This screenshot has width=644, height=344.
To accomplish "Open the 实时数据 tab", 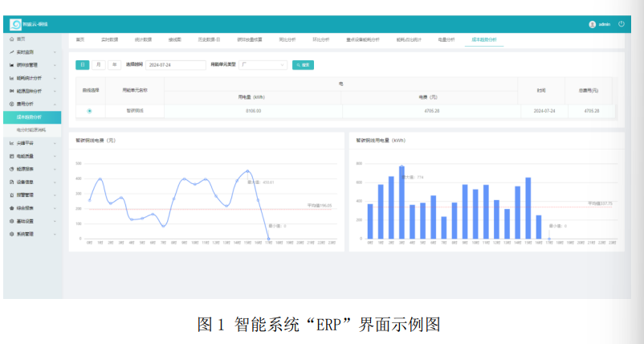I will click(109, 39).
